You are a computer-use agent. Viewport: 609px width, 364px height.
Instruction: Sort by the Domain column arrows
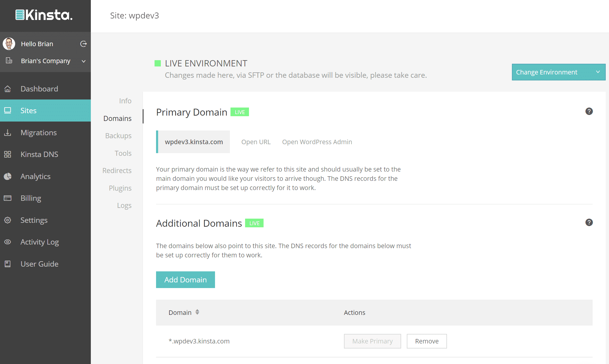(197, 312)
